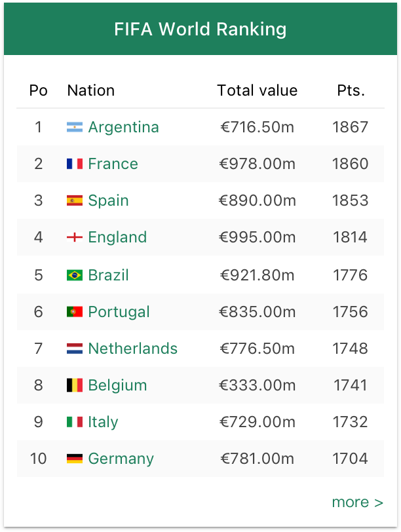Click the Belgium flag icon

75,385
